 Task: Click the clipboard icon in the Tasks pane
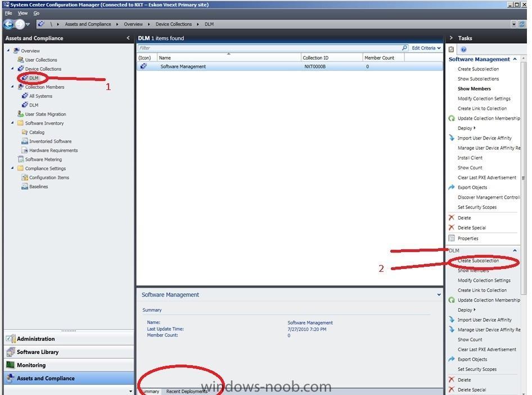coord(451,49)
